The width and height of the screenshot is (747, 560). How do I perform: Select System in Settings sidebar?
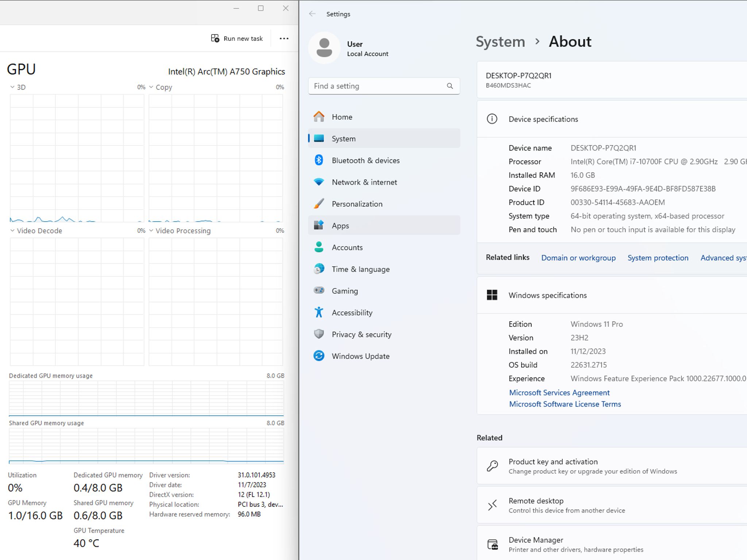(x=384, y=139)
